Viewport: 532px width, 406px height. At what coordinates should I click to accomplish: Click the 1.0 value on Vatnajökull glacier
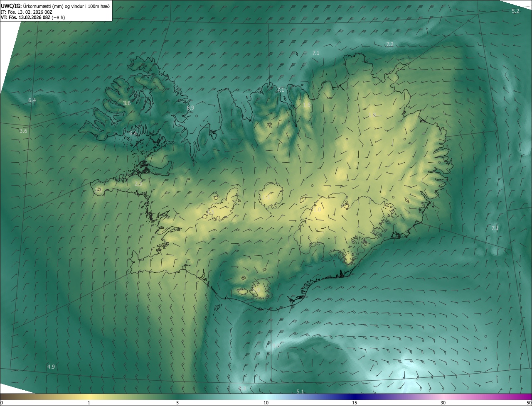(x=317, y=210)
